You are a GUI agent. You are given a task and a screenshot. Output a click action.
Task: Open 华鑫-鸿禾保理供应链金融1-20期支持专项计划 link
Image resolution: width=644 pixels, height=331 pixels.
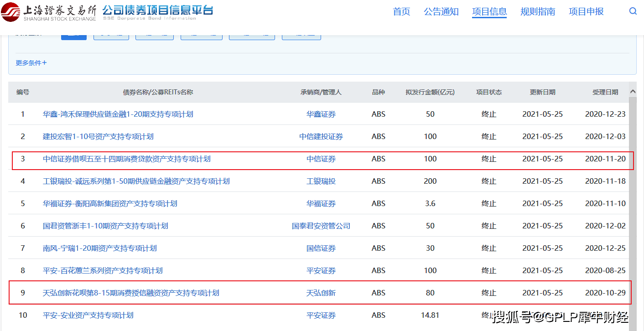pyautogui.click(x=118, y=114)
